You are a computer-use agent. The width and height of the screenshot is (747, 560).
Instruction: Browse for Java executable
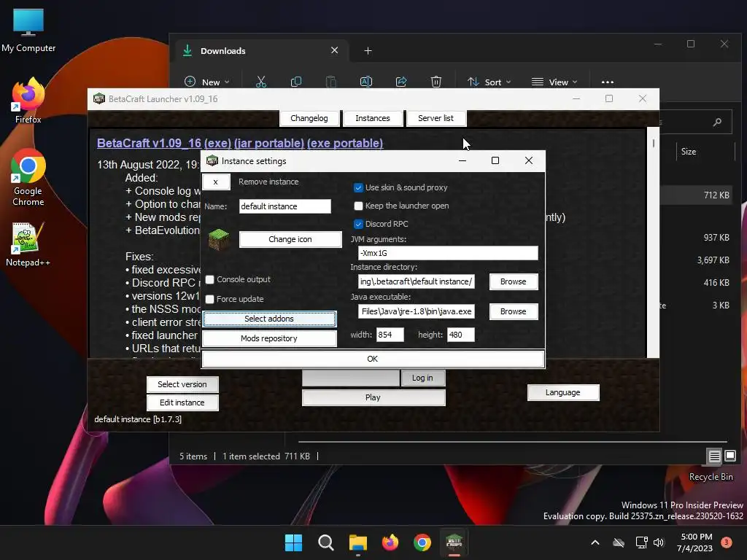pos(513,311)
